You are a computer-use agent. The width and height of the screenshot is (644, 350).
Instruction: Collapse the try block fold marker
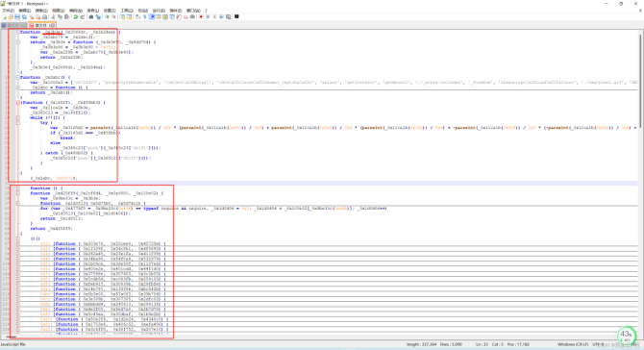tap(18, 122)
